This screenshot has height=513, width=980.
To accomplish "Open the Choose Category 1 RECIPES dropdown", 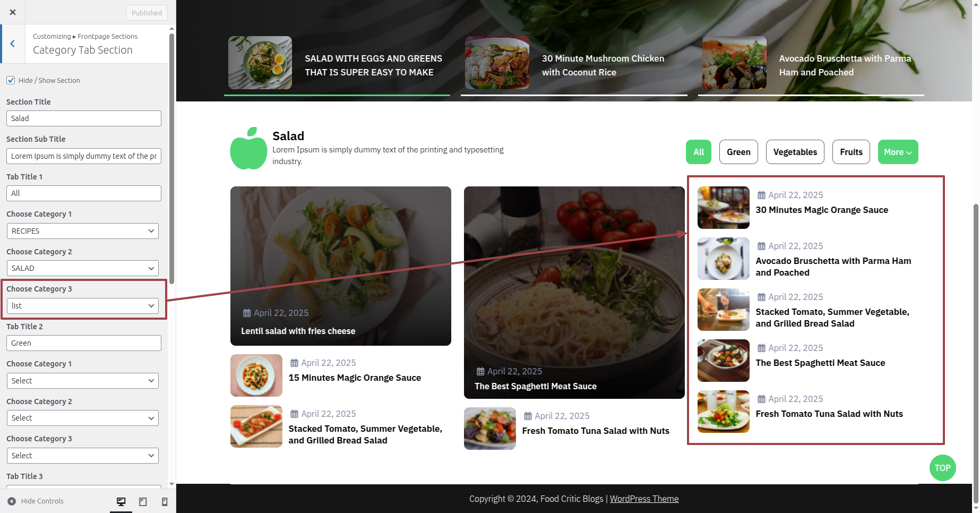I will click(x=83, y=231).
